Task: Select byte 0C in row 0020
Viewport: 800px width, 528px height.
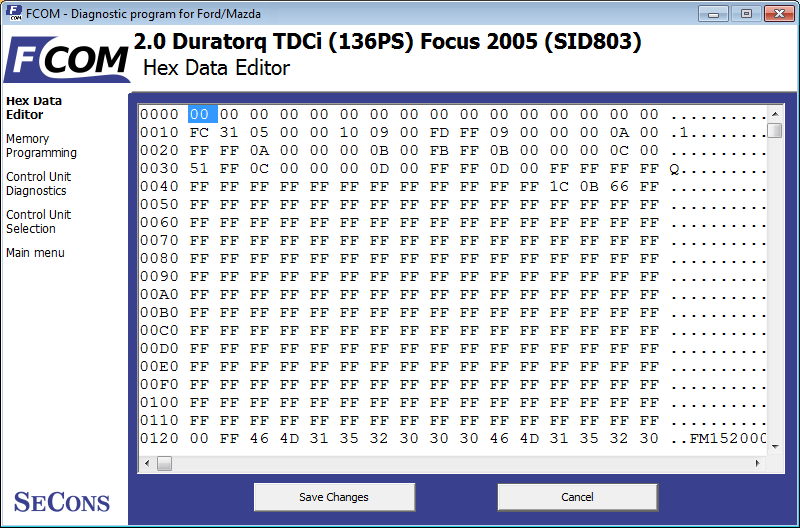Action: click(619, 150)
